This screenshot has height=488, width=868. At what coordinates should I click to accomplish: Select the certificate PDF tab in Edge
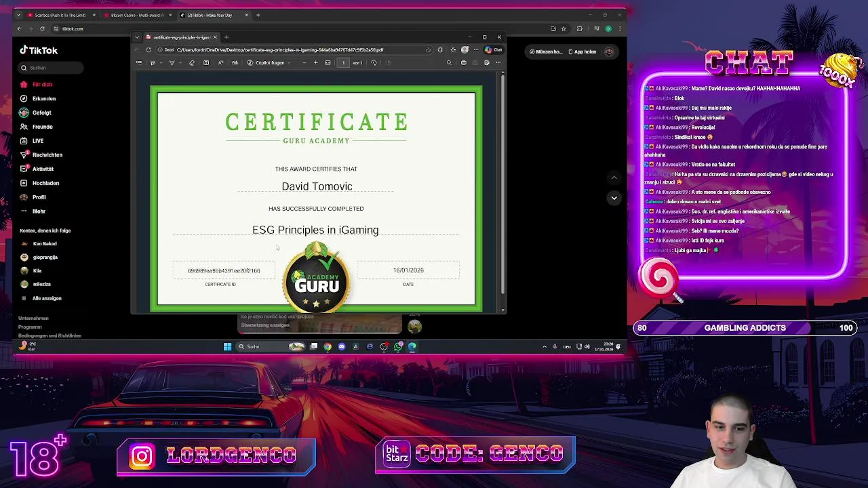pyautogui.click(x=181, y=37)
